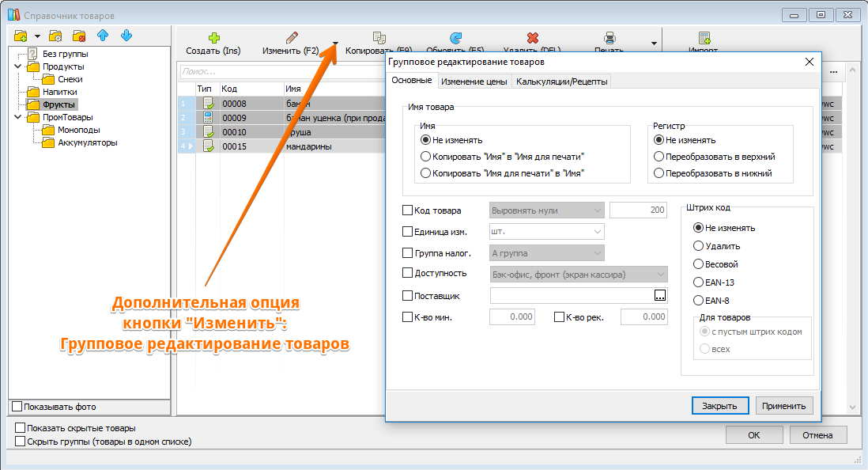868x470 pixels.
Task: Click the Печать printer icon
Action: [x=609, y=38]
